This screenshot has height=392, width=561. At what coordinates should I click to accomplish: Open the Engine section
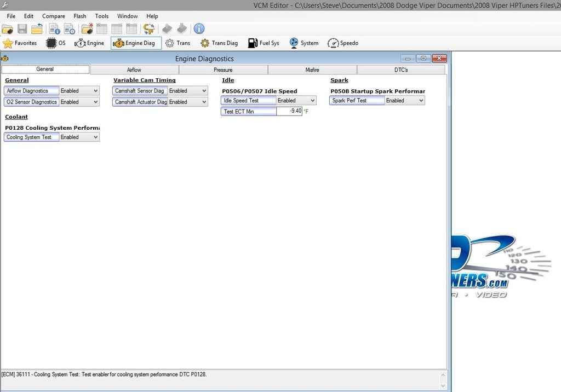coord(89,43)
